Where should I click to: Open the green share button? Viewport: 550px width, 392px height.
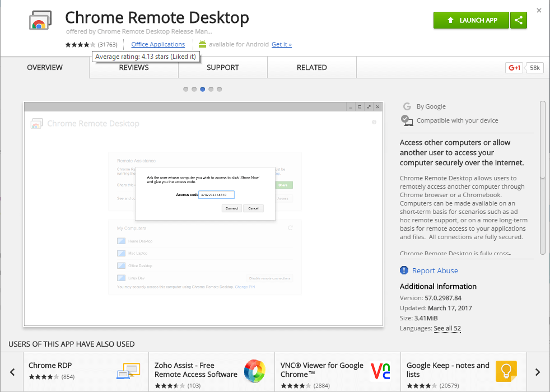(519, 20)
